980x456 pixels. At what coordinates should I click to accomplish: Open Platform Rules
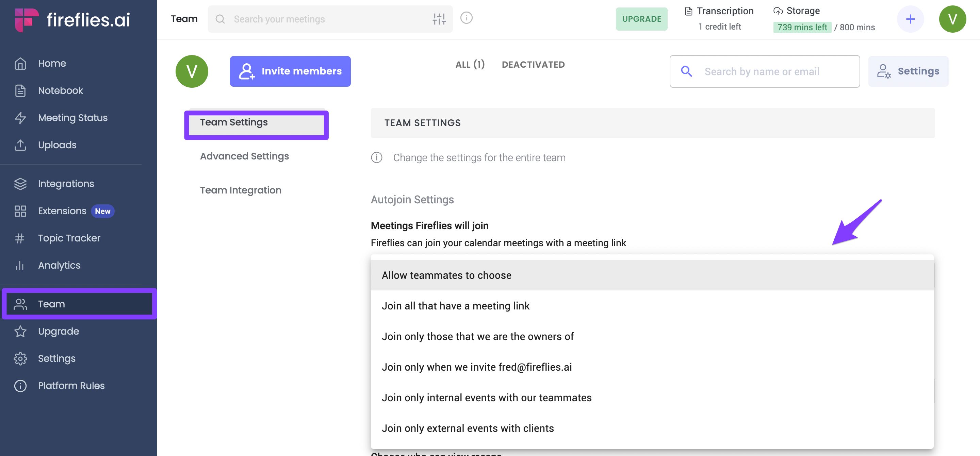pyautogui.click(x=71, y=386)
